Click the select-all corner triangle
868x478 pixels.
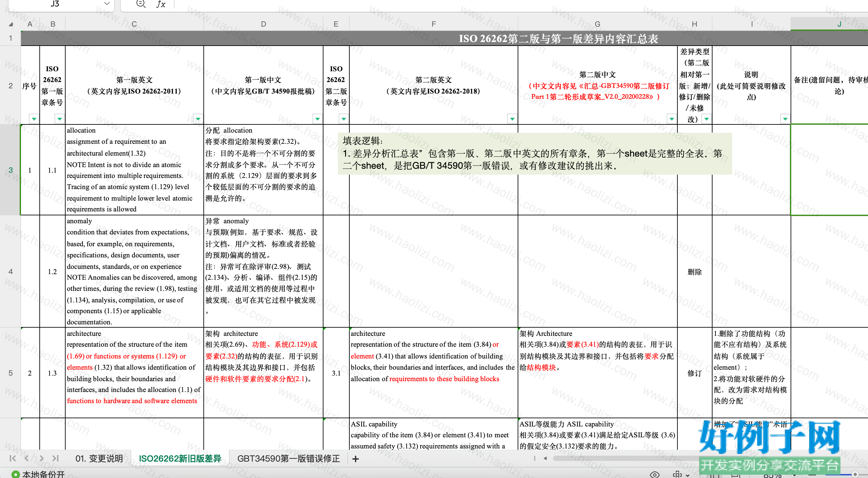click(11, 24)
